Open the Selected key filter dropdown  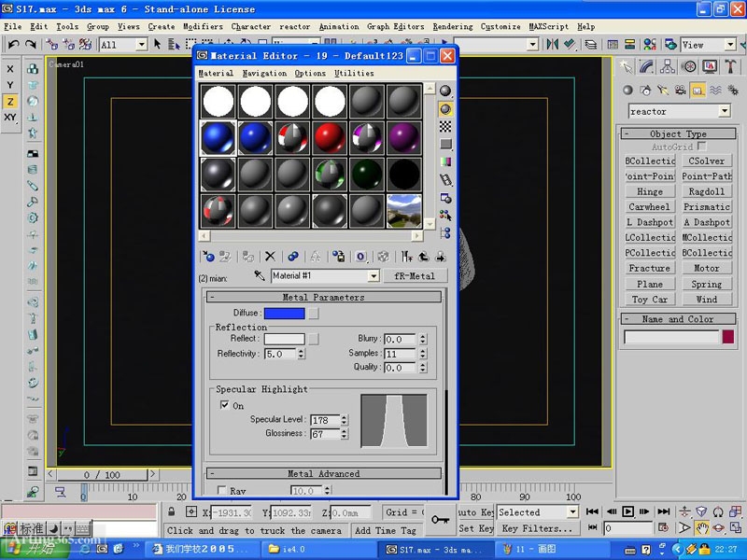click(x=572, y=512)
